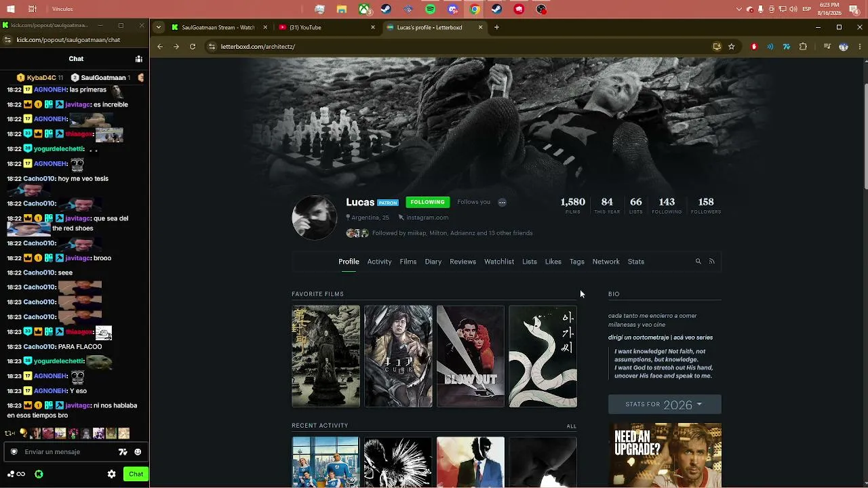868x488 pixels.
Task: Close the YouTube browser tab
Action: click(x=373, y=27)
